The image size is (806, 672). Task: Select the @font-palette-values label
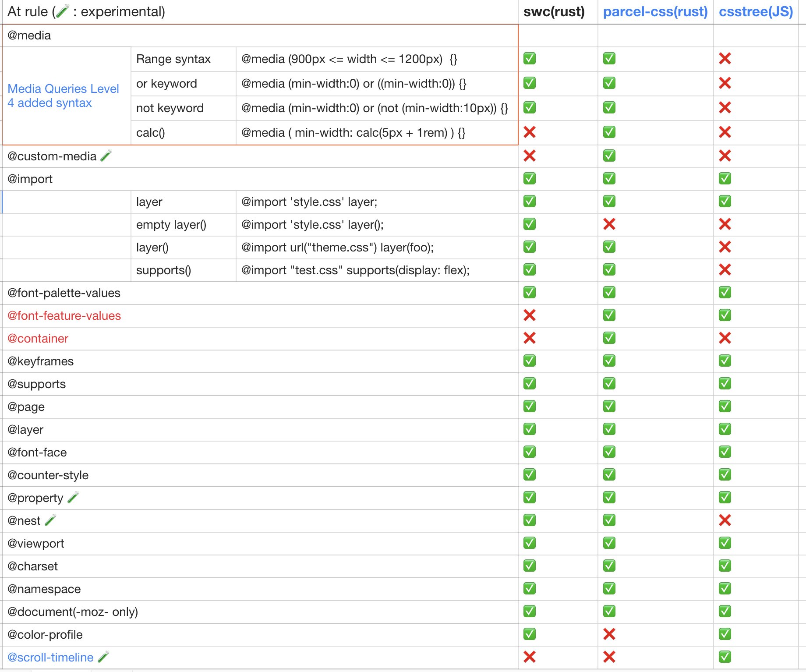pos(64,293)
